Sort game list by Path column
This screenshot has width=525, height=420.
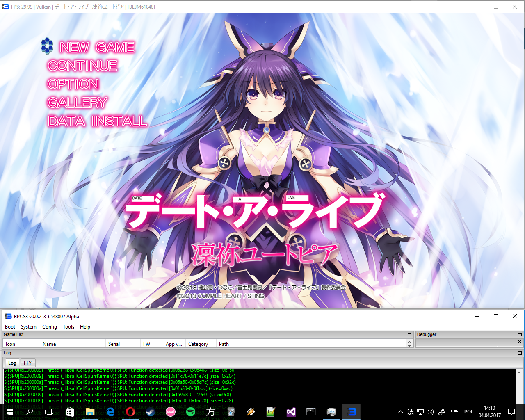tap(249, 344)
